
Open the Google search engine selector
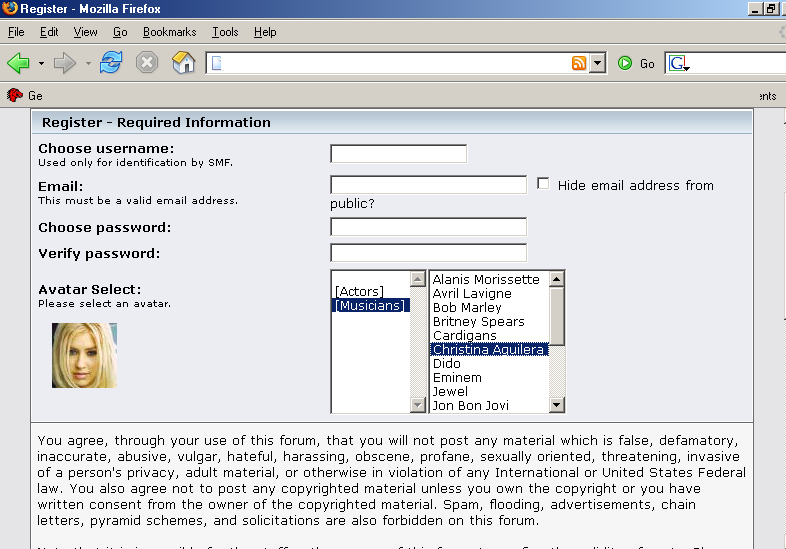coord(679,64)
